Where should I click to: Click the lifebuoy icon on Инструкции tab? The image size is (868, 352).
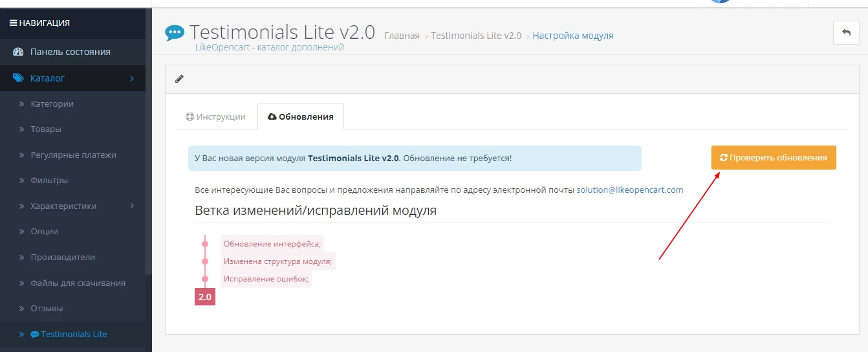[190, 117]
